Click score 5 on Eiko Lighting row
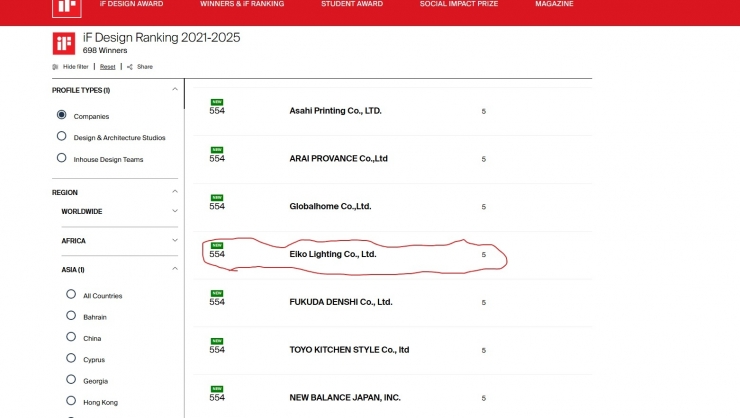Screen dimensions: 740x418 [484, 255]
